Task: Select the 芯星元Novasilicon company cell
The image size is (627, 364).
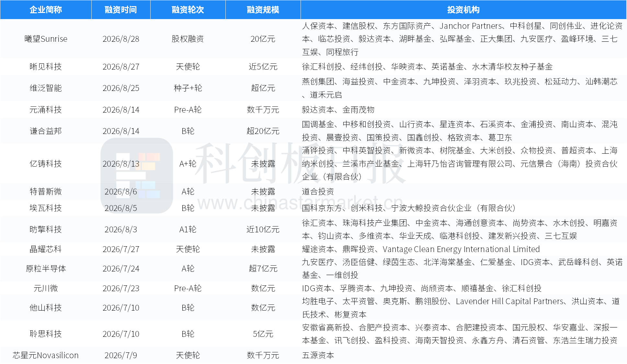Action: [46, 355]
